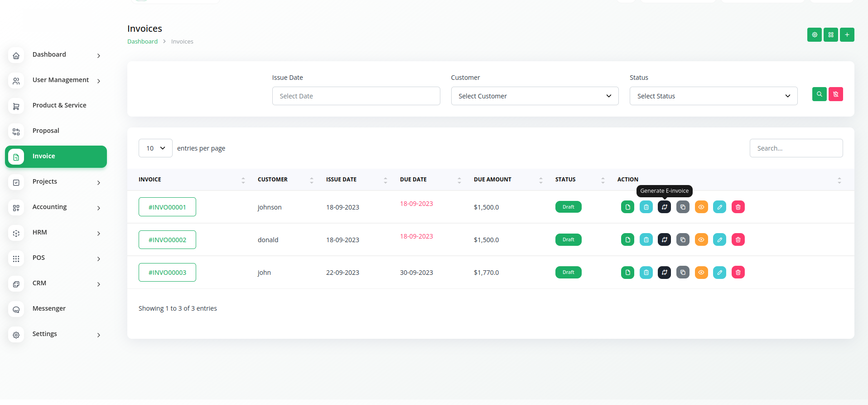Image resolution: width=868 pixels, height=405 pixels.
Task: Edit invoice #INVO00002 using pencil icon
Action: (719, 240)
